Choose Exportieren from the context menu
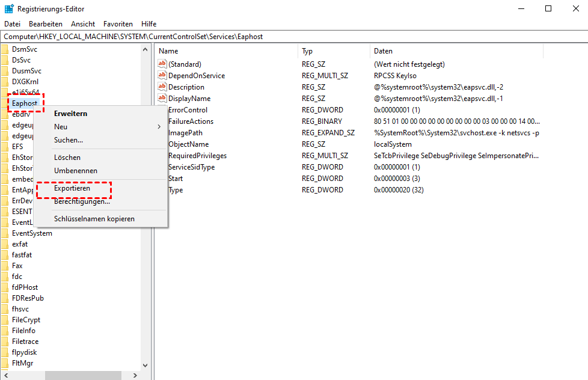Screen dimensions: 588x380 [72, 188]
